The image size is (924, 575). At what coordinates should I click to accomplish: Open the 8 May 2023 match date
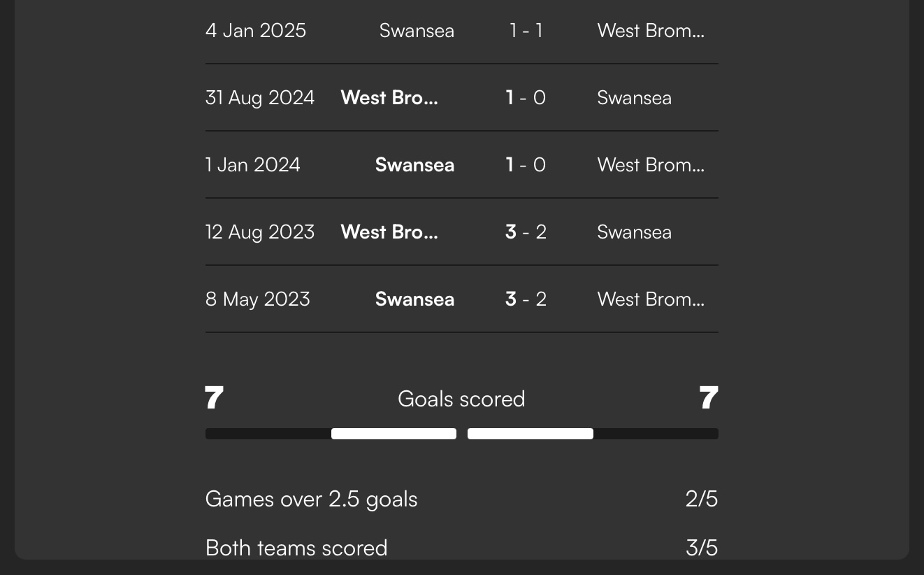[258, 299]
